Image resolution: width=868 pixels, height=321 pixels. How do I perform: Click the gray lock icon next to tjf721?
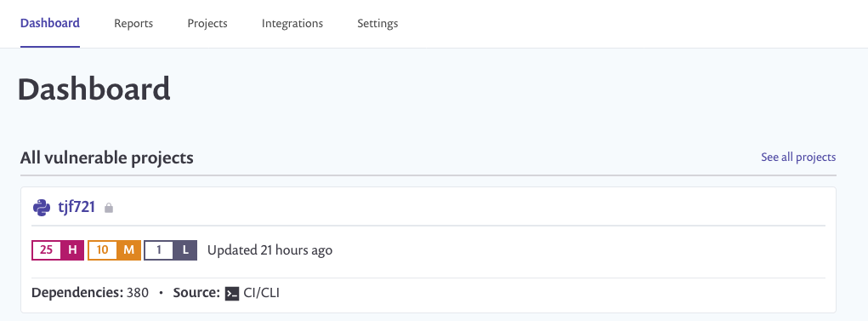click(x=109, y=208)
